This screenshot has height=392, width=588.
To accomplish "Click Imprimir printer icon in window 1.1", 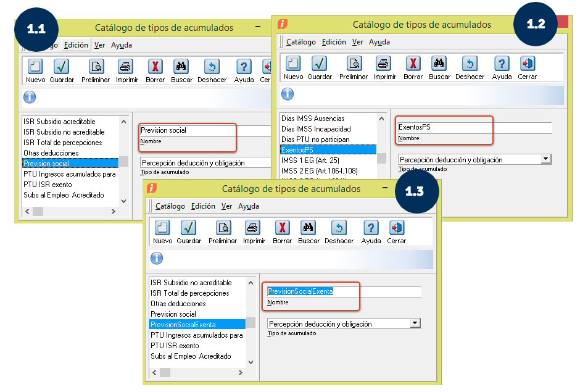I will coord(125,67).
